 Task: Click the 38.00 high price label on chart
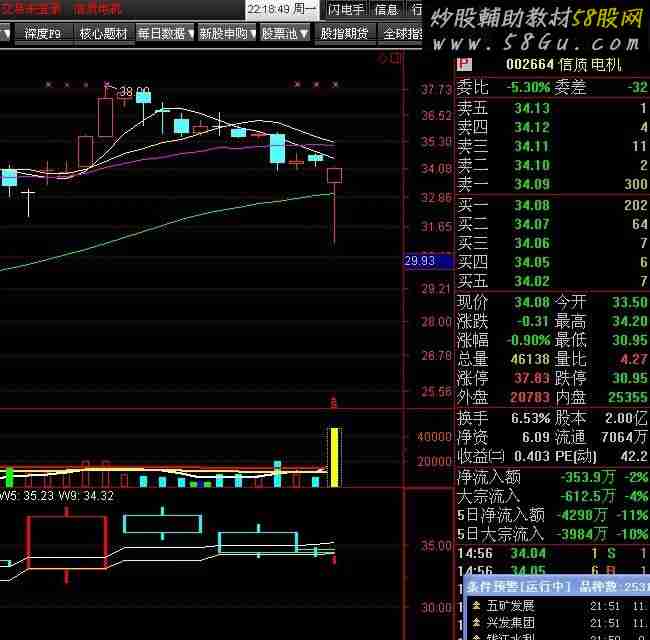pos(134,91)
